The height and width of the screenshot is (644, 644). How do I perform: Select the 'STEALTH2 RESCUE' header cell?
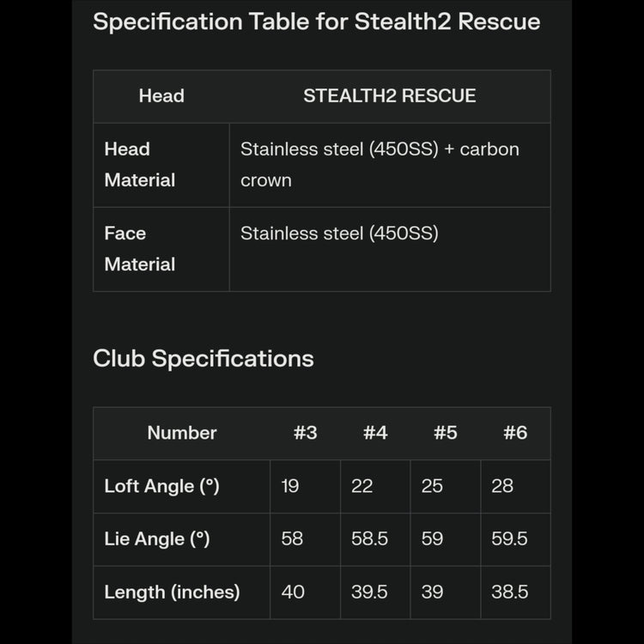pos(389,96)
